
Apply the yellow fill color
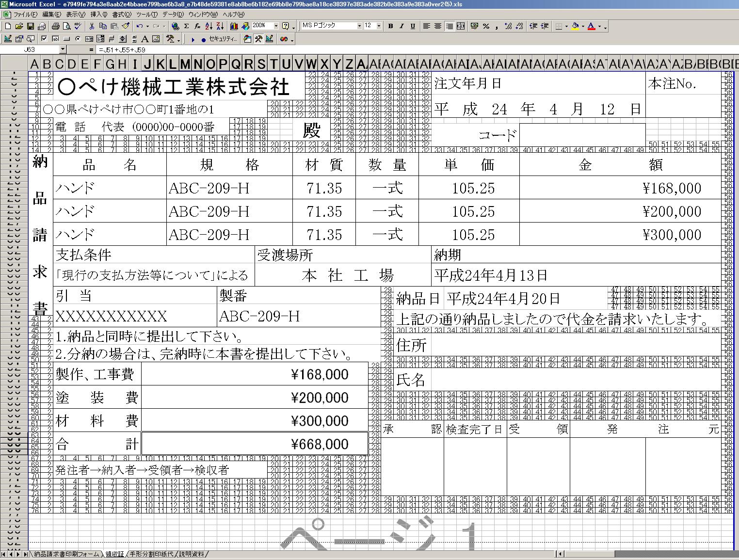click(575, 26)
